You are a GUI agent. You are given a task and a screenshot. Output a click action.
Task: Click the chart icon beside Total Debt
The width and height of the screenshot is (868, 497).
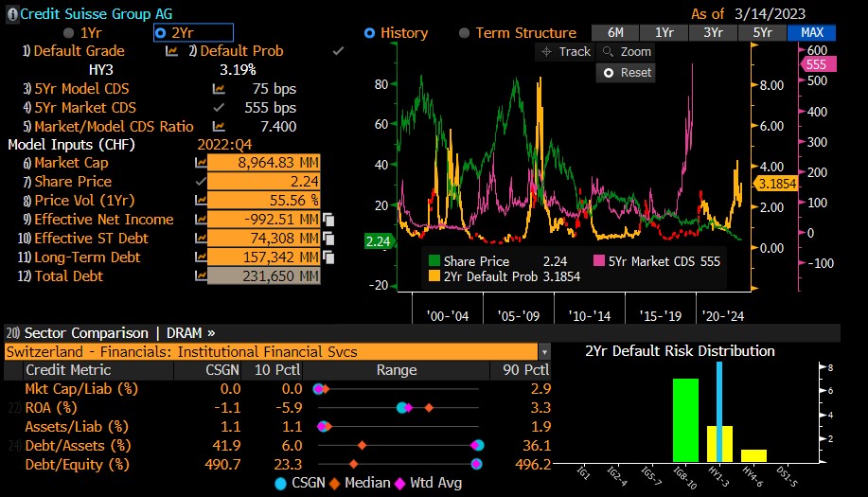tap(201, 276)
